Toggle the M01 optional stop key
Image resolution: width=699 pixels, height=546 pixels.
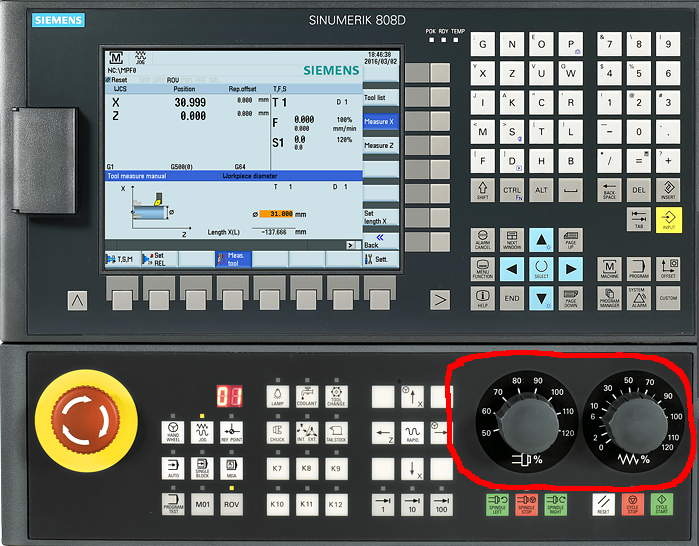pos(202,504)
